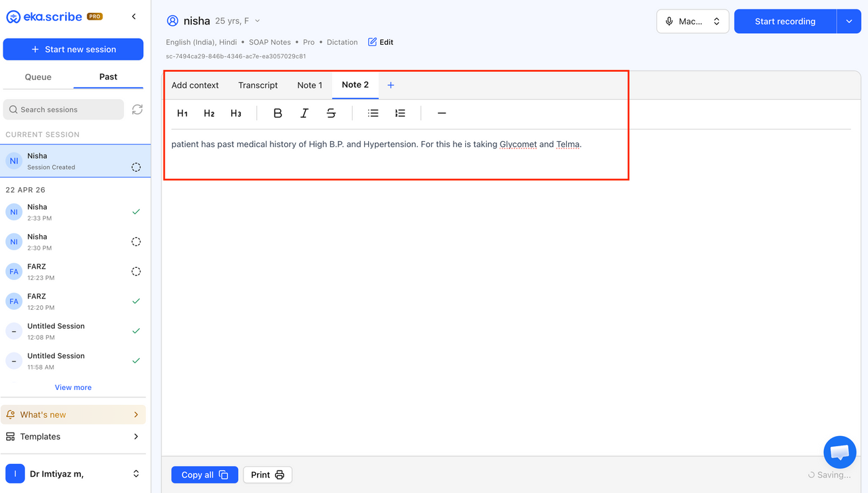Expand patient nisha details chevron
Viewport: 868px width, 493px height.
(257, 22)
